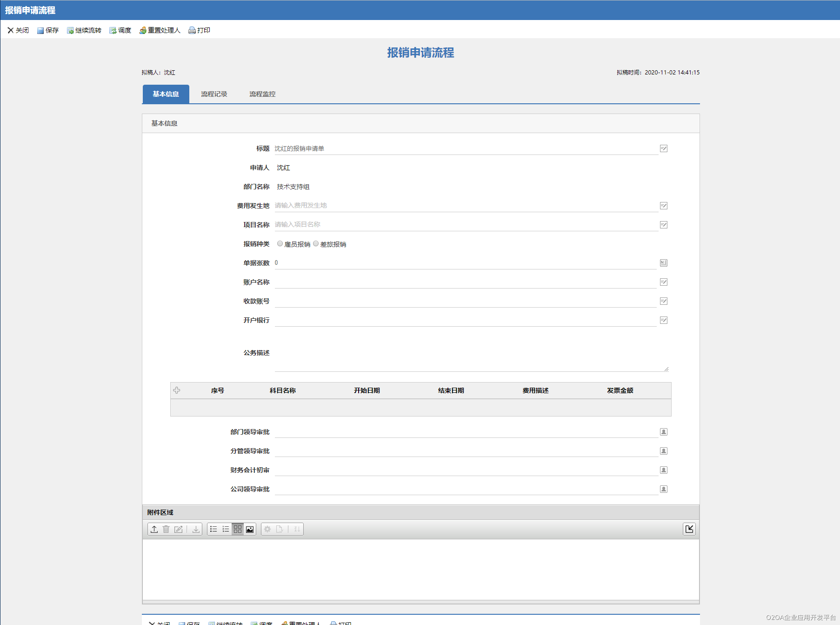Add an expense row with the plus icon
Viewport: 840px width, 625px height.
177,390
